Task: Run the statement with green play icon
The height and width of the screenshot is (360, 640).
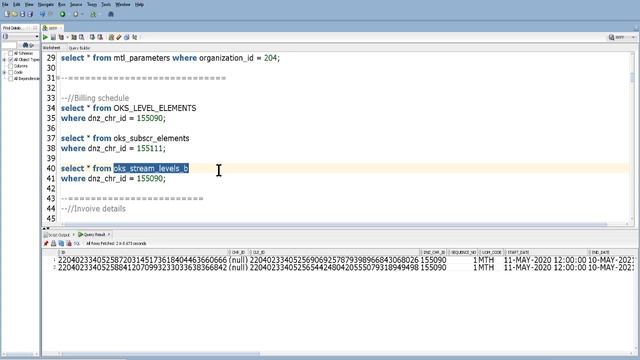Action: [x=45, y=37]
